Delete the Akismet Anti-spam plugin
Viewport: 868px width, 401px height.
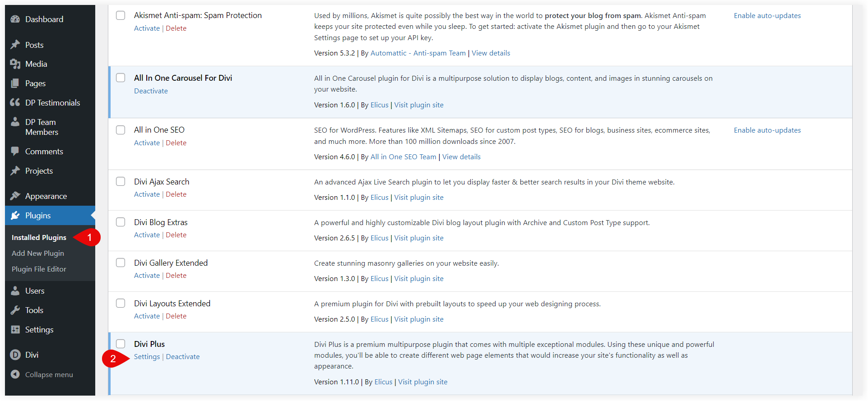176,28
